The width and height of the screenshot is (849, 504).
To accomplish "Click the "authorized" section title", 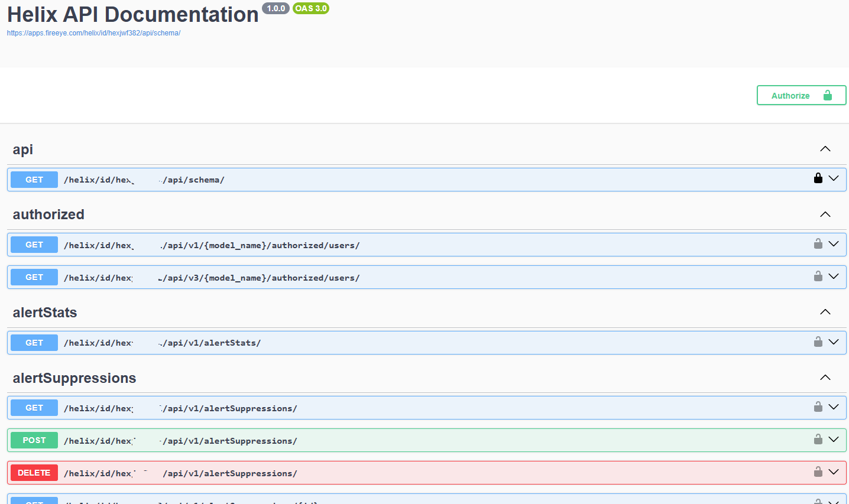I will pos(48,214).
